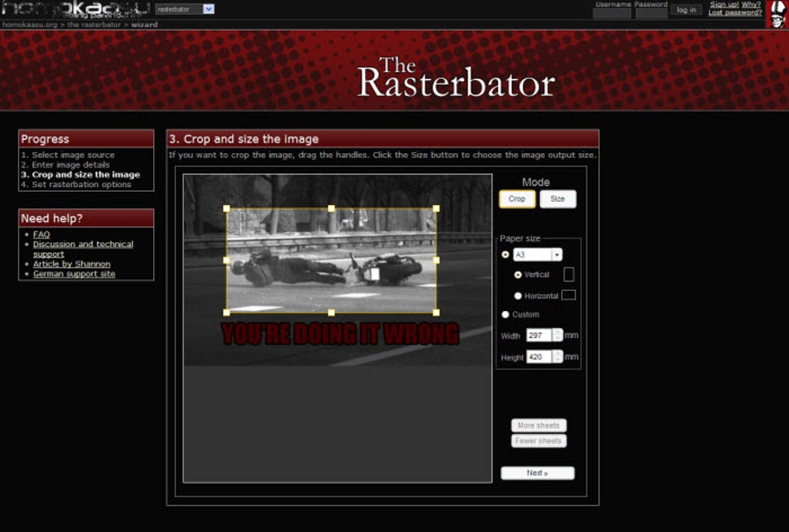Click the Username input field

point(612,13)
